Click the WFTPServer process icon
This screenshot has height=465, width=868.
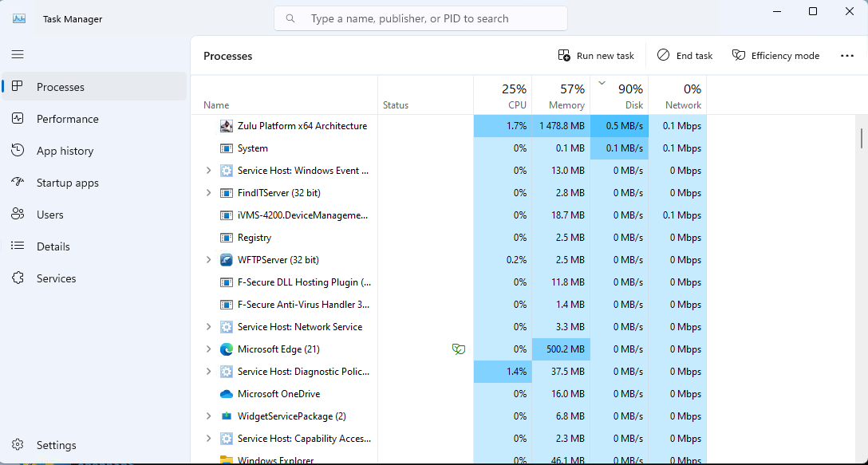coord(226,260)
